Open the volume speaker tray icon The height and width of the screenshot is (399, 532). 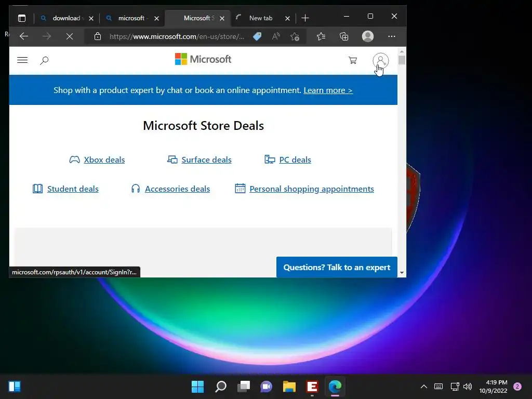[468, 387]
